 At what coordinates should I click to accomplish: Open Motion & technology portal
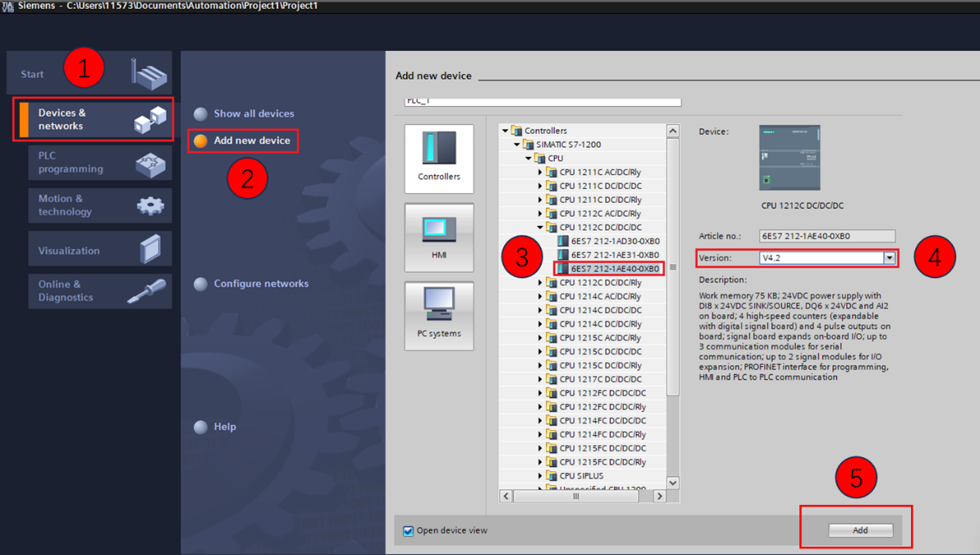tap(100, 205)
